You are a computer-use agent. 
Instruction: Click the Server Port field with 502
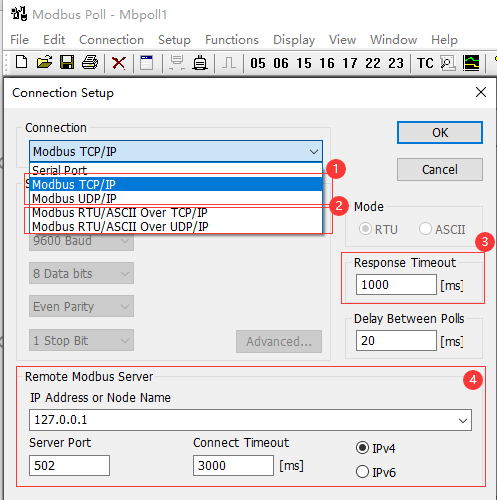point(69,465)
